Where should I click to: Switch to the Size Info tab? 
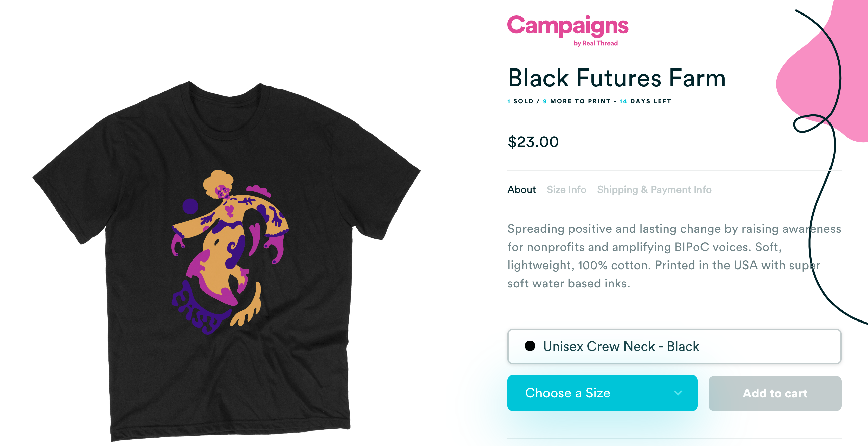coord(566,190)
